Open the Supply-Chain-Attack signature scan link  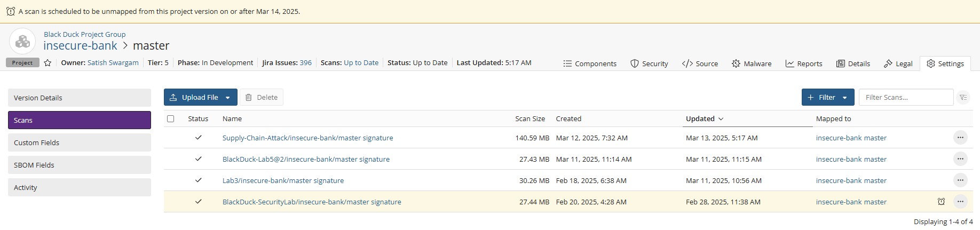(x=307, y=138)
